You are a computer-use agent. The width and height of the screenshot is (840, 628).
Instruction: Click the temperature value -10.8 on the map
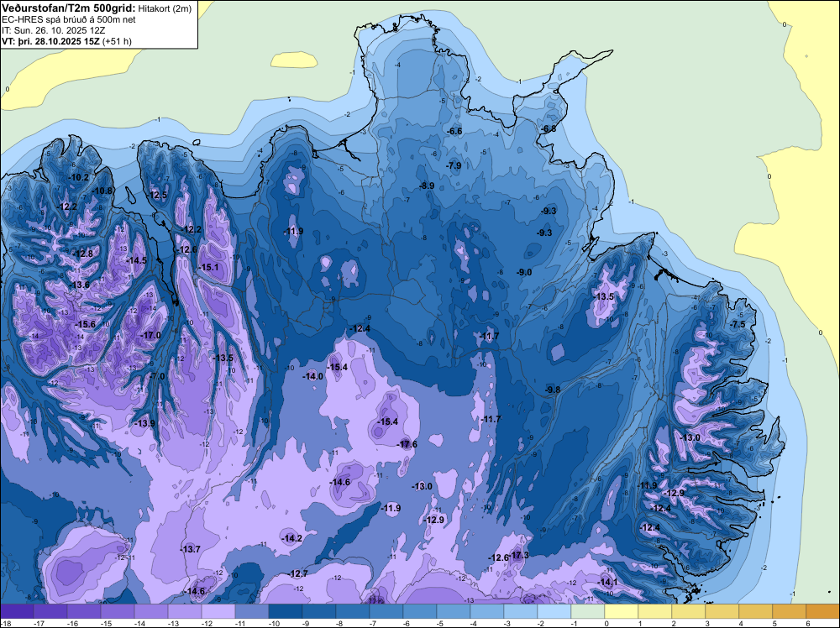pyautogui.click(x=102, y=191)
